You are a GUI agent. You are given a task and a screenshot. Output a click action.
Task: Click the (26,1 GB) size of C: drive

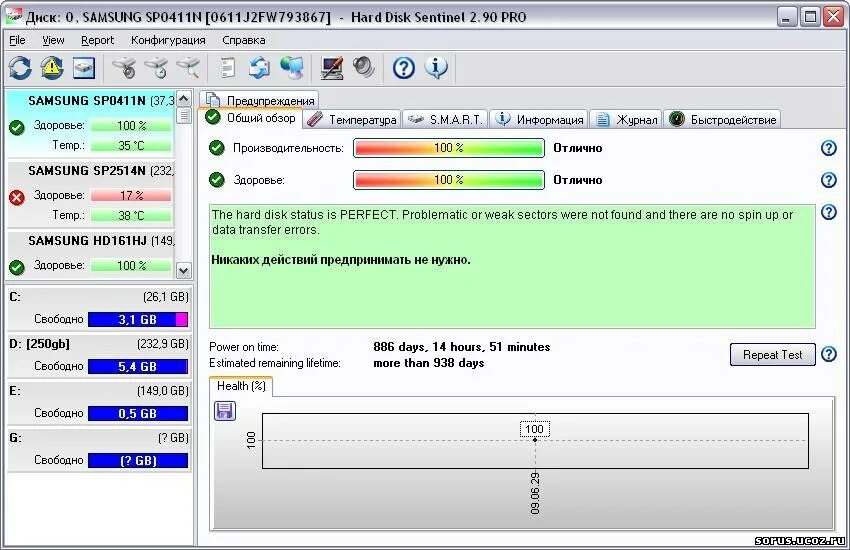[x=166, y=297]
